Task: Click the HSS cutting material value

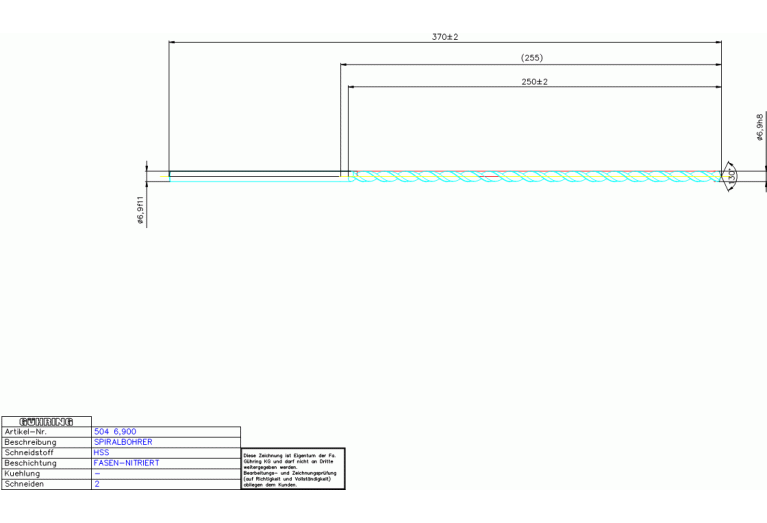Action: [101, 452]
